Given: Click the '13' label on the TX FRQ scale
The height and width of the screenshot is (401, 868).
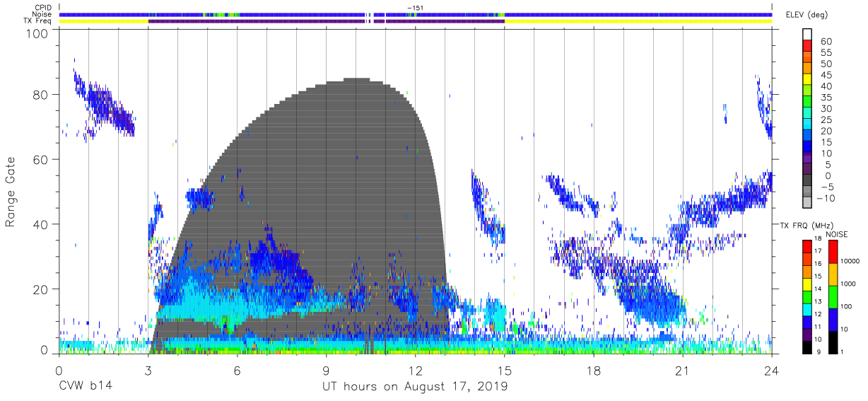Looking at the screenshot, I should (819, 302).
